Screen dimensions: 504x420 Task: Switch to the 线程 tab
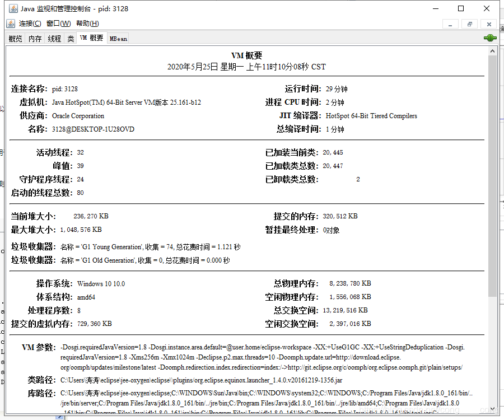pos(53,38)
